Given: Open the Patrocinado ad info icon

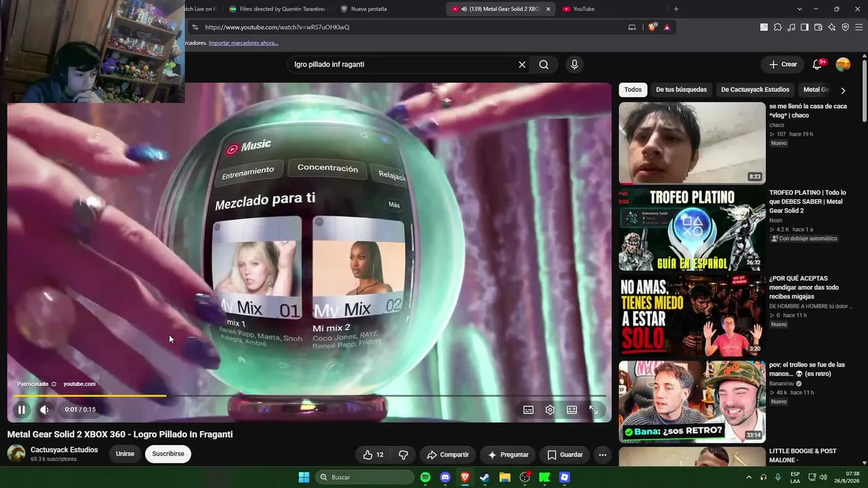Looking at the screenshot, I should [54, 384].
